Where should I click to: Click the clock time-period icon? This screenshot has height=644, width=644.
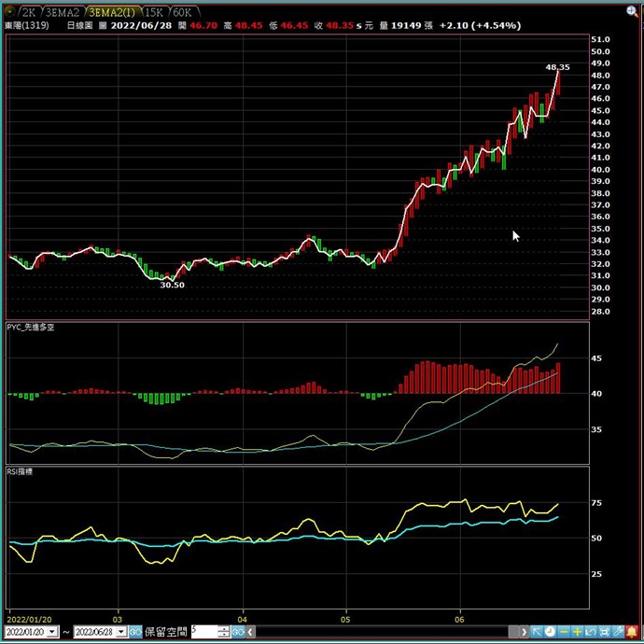[x=550, y=632]
